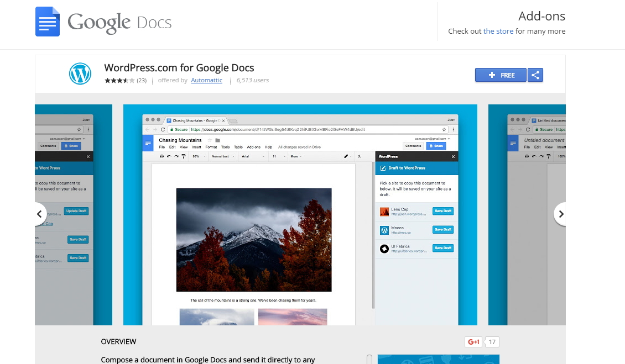Click the center Chasing Mountains screenshot
625x364 pixels.
pos(300,215)
